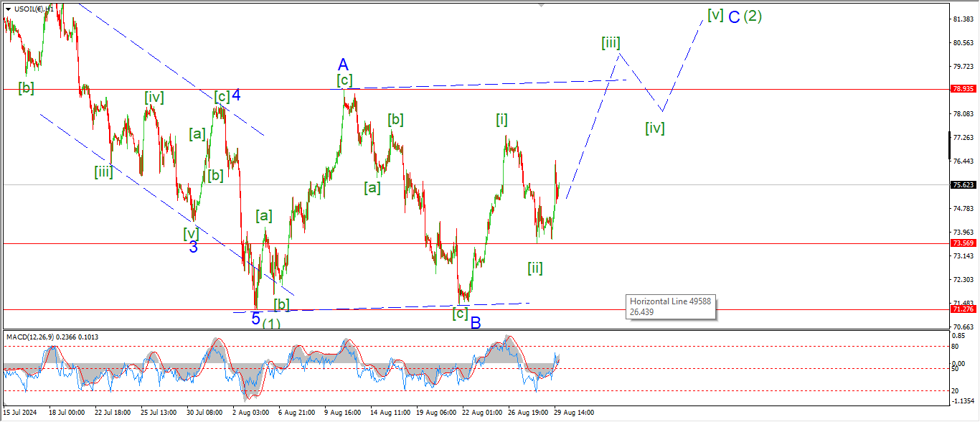Click the green (1) wave label

[271, 324]
